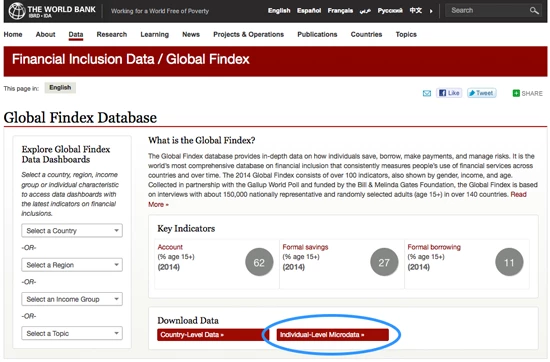Click into the Search input field

point(488,11)
